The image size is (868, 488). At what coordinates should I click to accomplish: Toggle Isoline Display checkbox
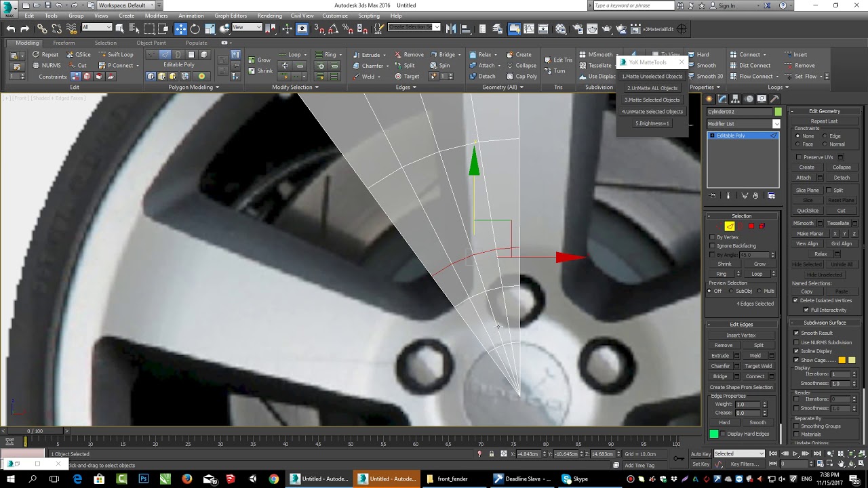pyautogui.click(x=797, y=351)
